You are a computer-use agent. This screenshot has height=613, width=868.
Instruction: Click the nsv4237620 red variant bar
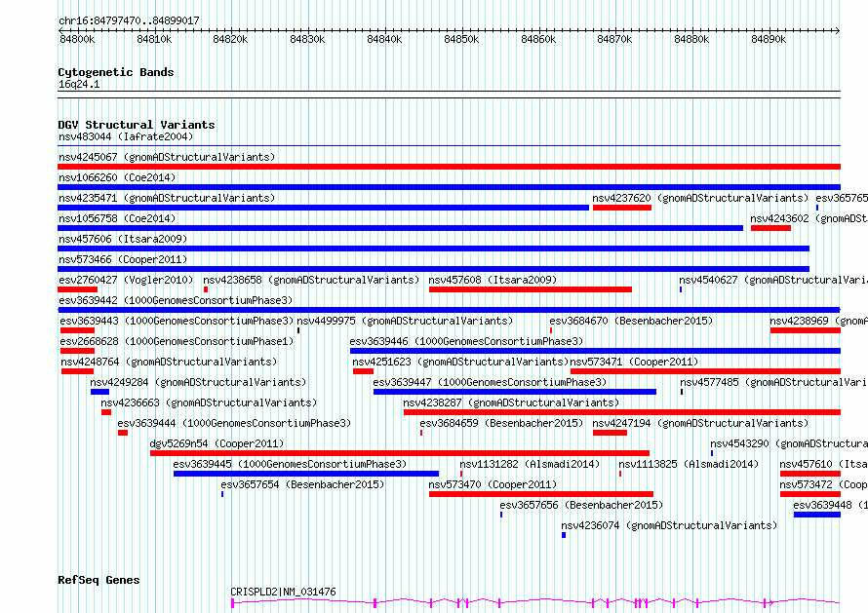(x=622, y=208)
